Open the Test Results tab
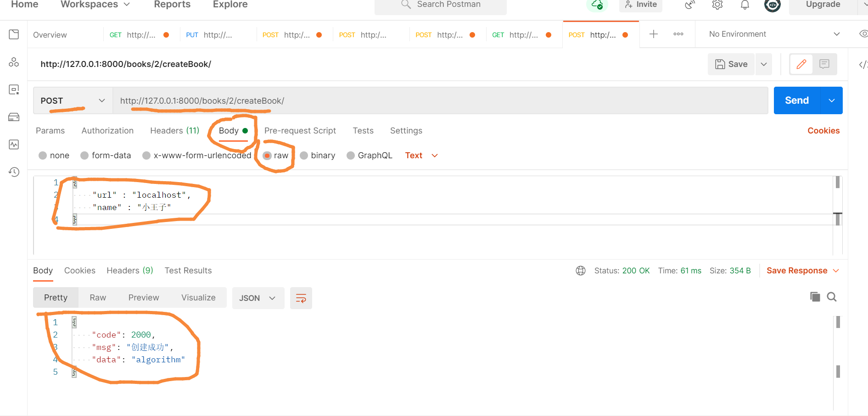868x416 pixels. click(x=188, y=271)
